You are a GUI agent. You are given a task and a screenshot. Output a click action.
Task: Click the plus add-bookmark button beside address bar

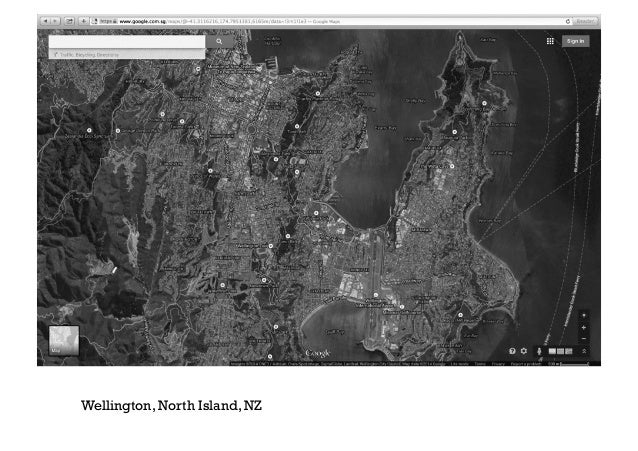[x=83, y=21]
